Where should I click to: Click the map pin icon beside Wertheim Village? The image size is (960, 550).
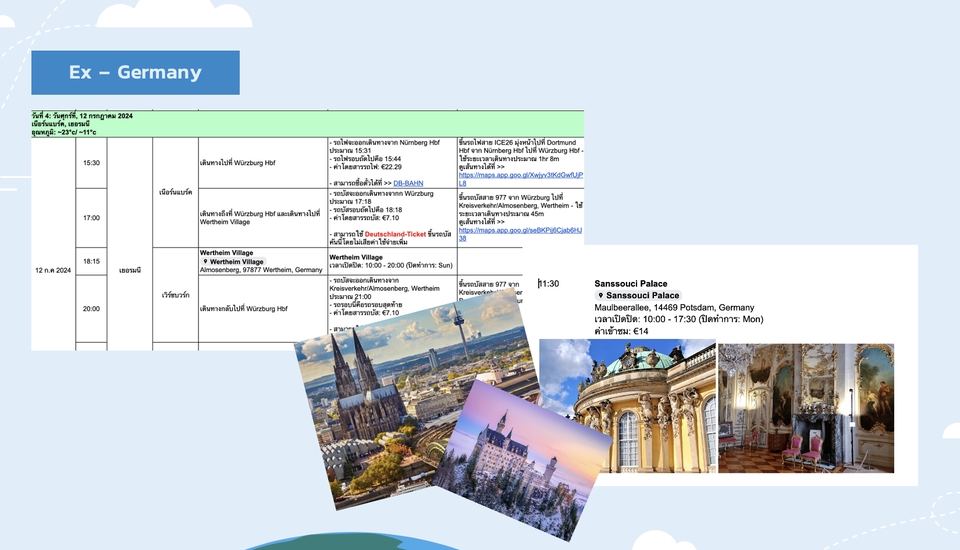click(x=206, y=262)
